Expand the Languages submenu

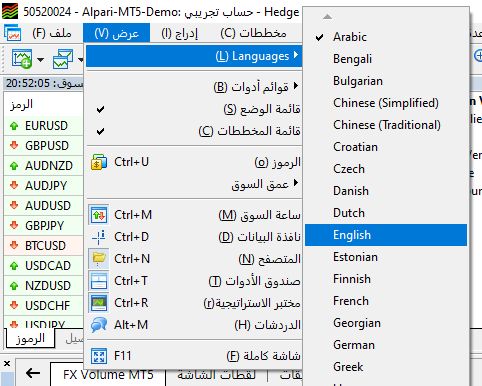pyautogui.click(x=194, y=56)
